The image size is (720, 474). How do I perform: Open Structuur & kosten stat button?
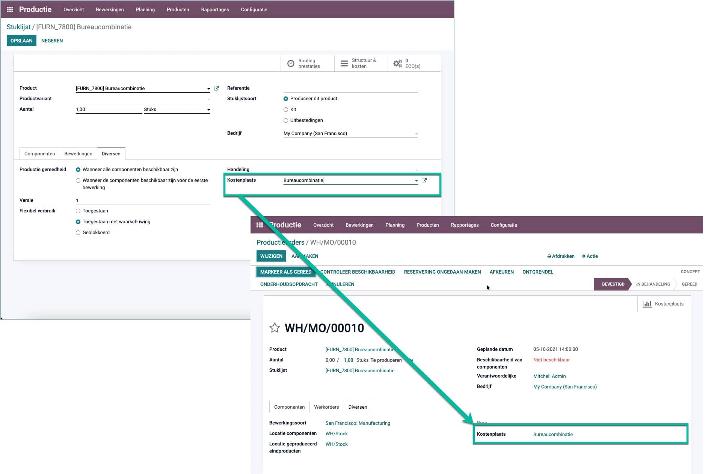tap(359, 63)
